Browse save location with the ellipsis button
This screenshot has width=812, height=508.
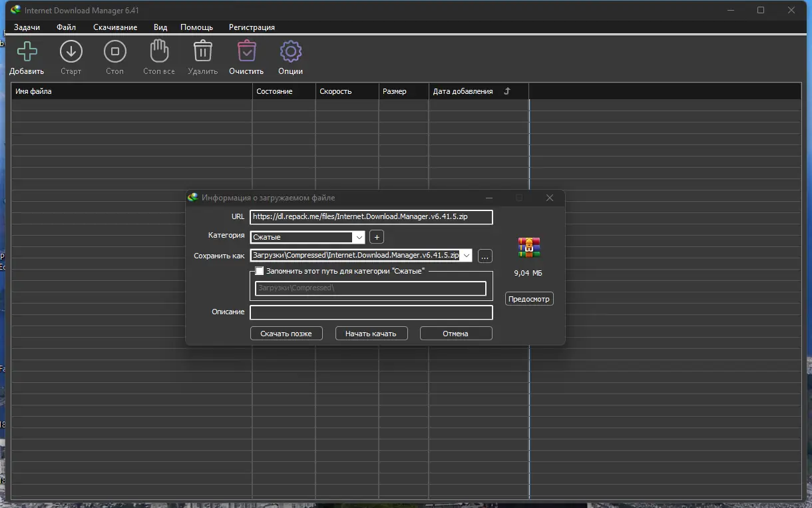(x=485, y=256)
